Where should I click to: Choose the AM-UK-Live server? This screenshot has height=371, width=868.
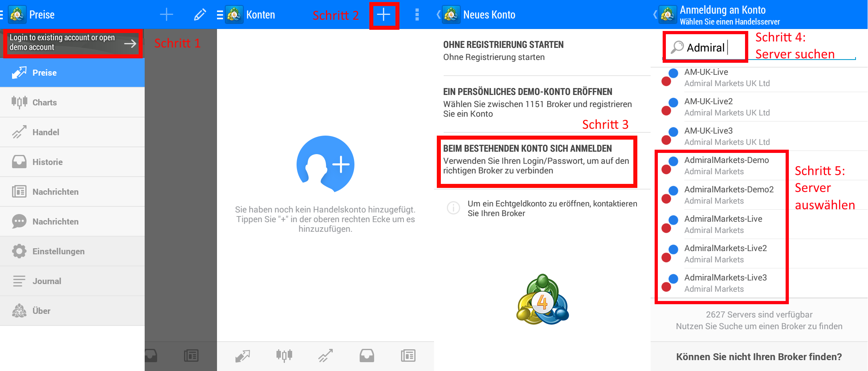click(759, 78)
